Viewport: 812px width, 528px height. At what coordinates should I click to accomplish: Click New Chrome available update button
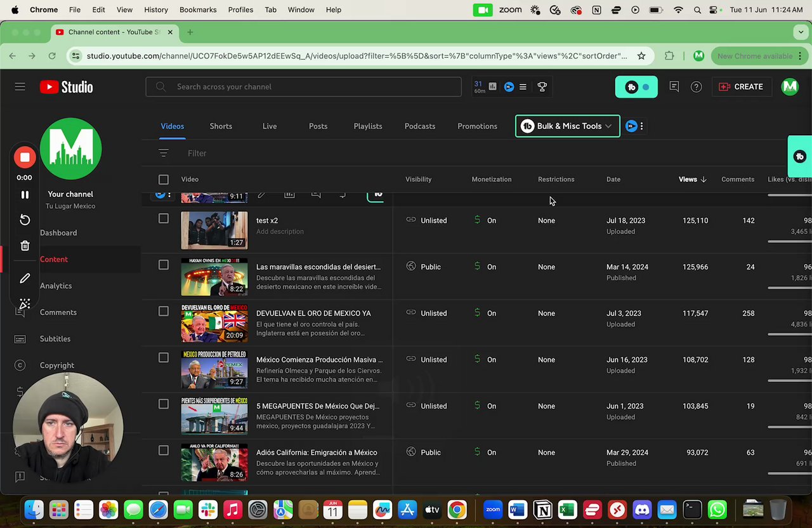(x=759, y=56)
